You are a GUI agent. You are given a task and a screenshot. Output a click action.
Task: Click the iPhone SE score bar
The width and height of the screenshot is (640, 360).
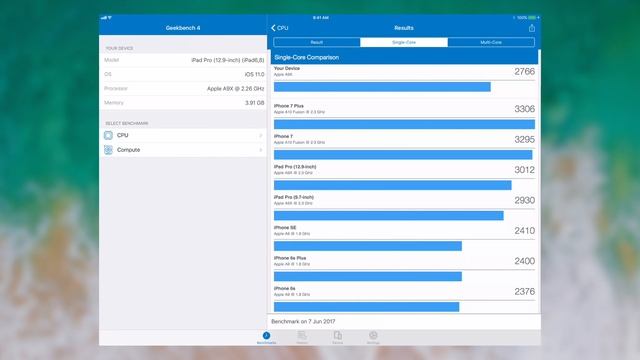tap(368, 246)
